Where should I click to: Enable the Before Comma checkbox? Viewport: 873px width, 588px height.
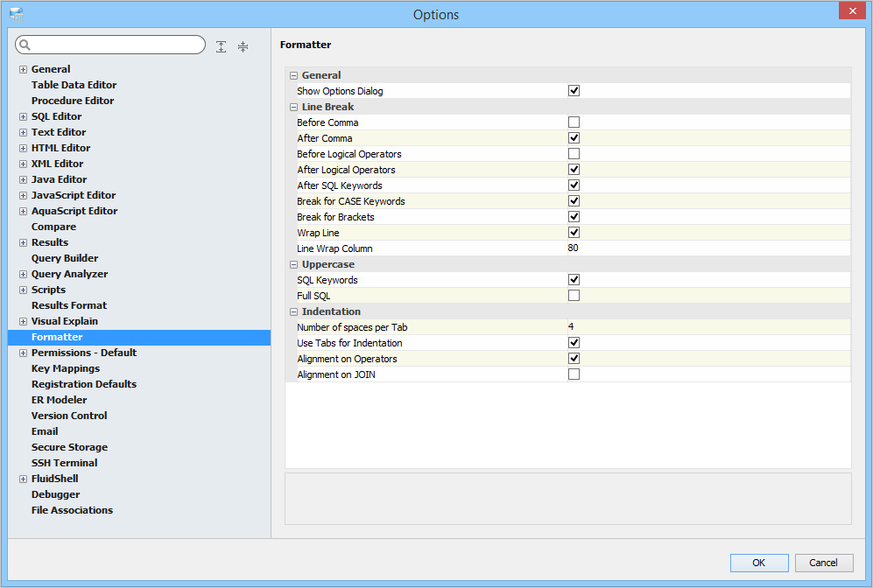click(574, 122)
